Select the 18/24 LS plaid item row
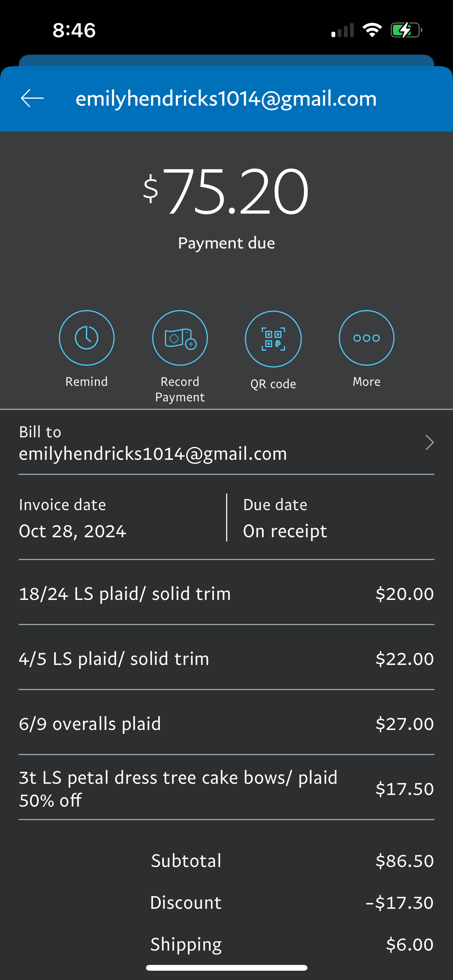Viewport: 453px width, 980px height. (x=226, y=593)
